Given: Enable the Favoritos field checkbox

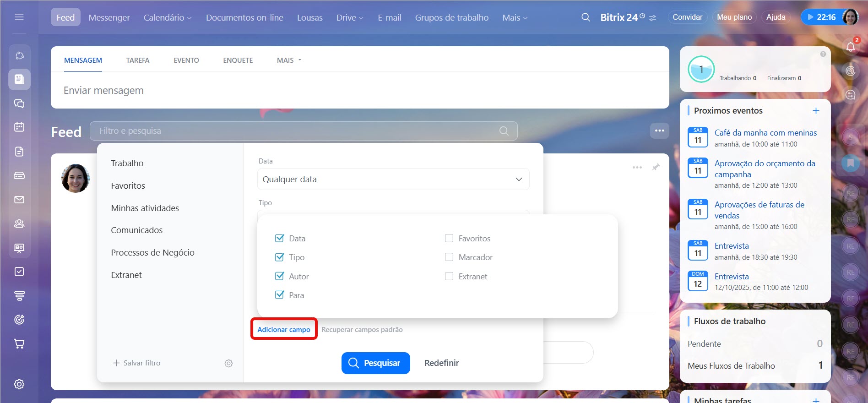Looking at the screenshot, I should pyautogui.click(x=449, y=238).
